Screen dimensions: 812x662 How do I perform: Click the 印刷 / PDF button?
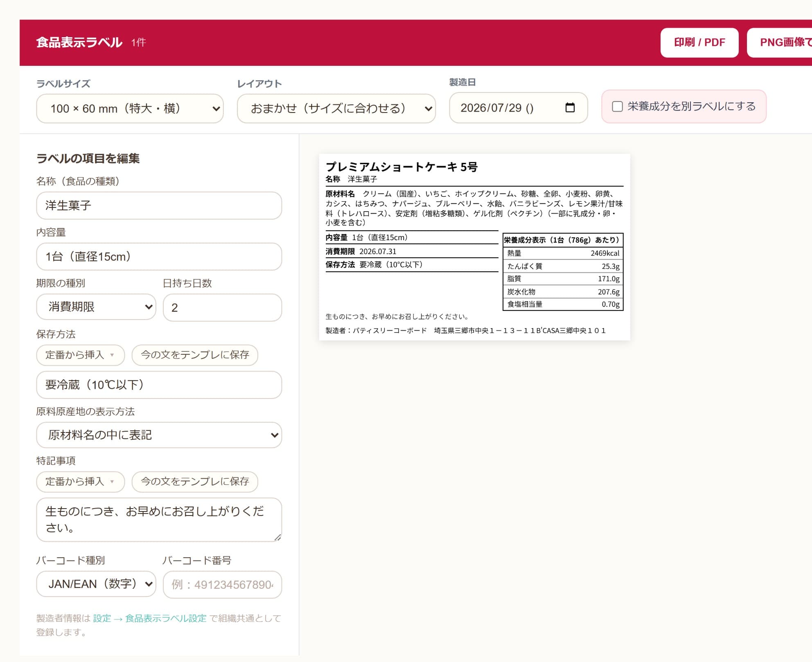[699, 43]
